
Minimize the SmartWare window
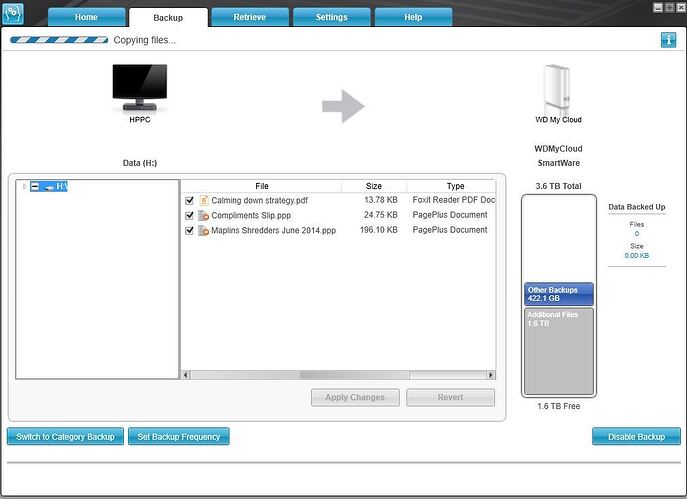(x=658, y=8)
